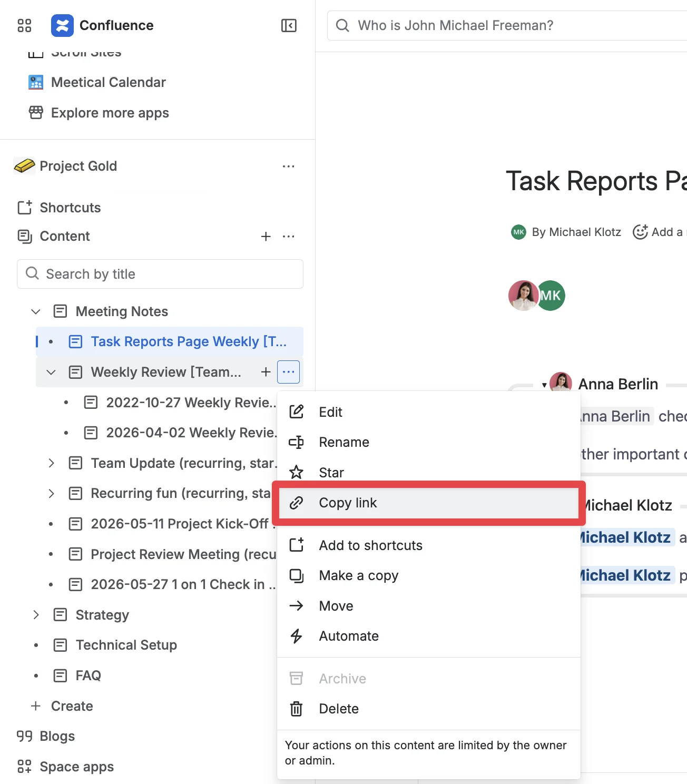The width and height of the screenshot is (687, 784).
Task: Choose Make a copy menu item
Action: coord(428,575)
